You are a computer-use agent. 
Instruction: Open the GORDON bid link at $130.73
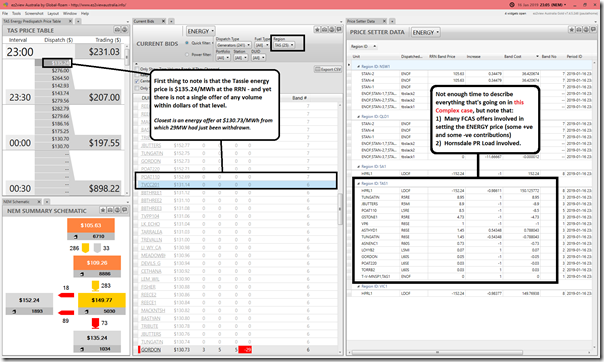(151, 350)
